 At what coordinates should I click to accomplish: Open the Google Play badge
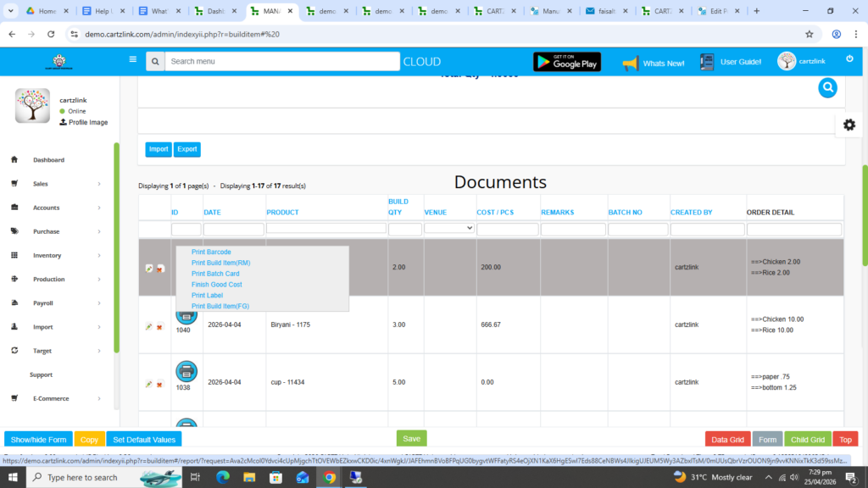567,62
